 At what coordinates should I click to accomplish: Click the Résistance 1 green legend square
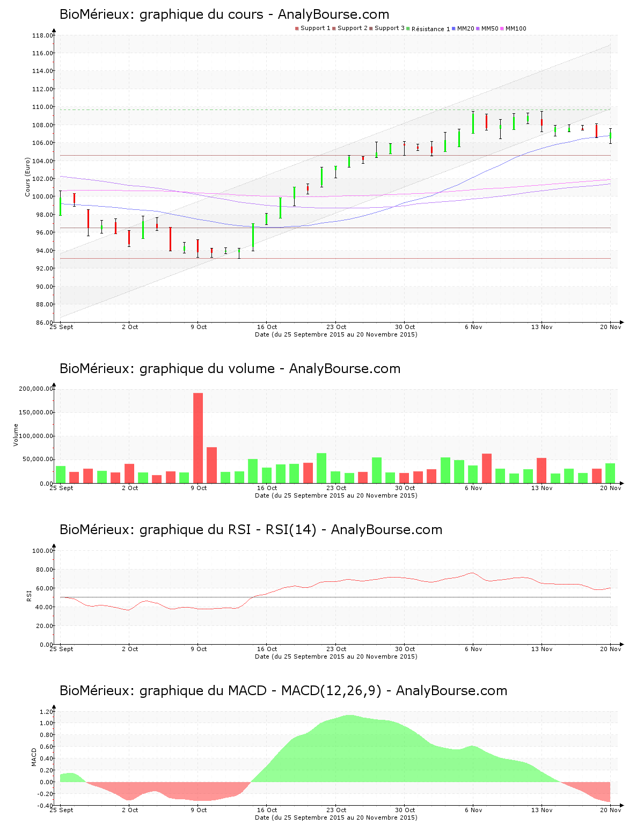pos(408,28)
